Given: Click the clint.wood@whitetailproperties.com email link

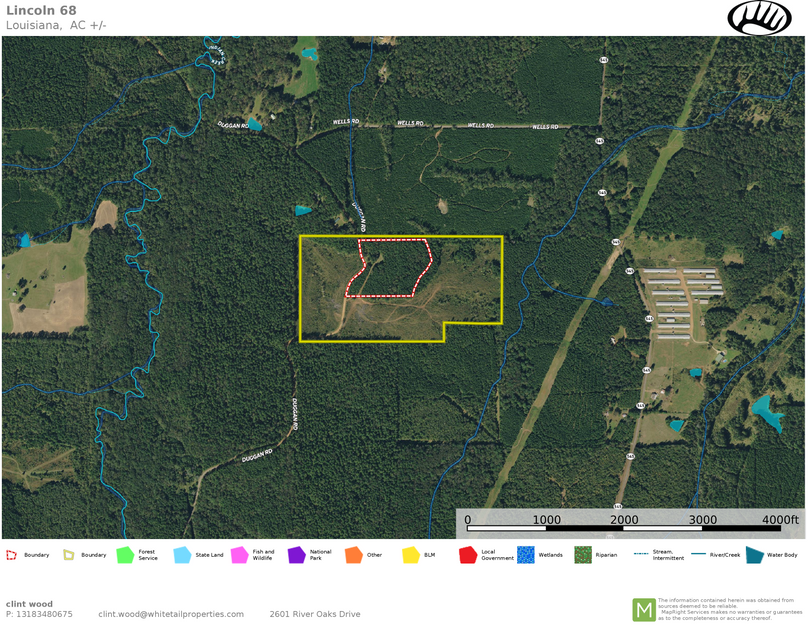Looking at the screenshot, I should tap(170, 614).
